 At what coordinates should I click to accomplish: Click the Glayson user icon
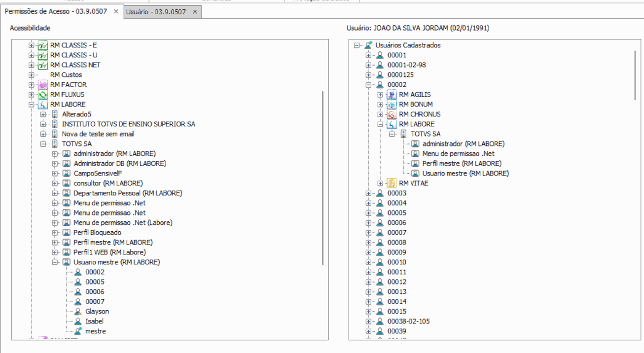pyautogui.click(x=78, y=312)
